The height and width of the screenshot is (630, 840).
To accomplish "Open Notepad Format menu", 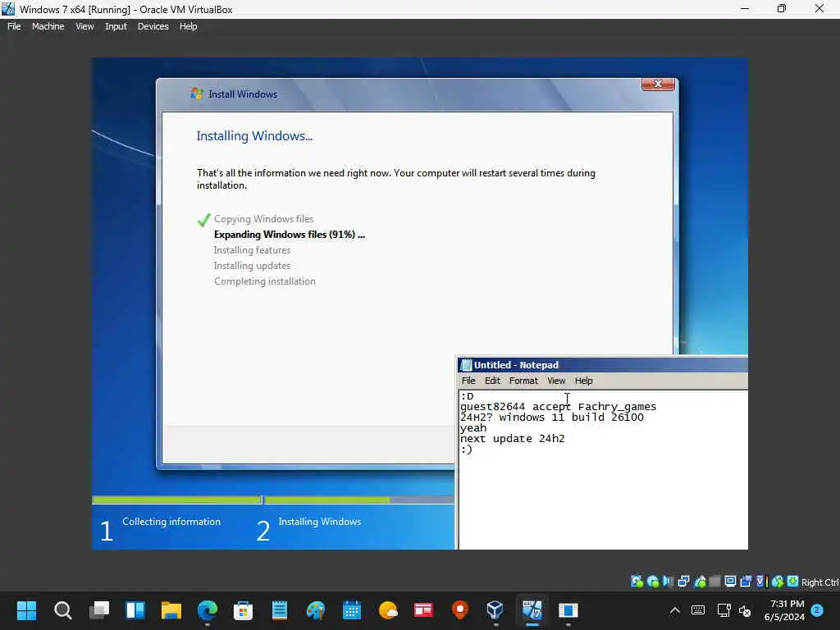I will [x=523, y=381].
